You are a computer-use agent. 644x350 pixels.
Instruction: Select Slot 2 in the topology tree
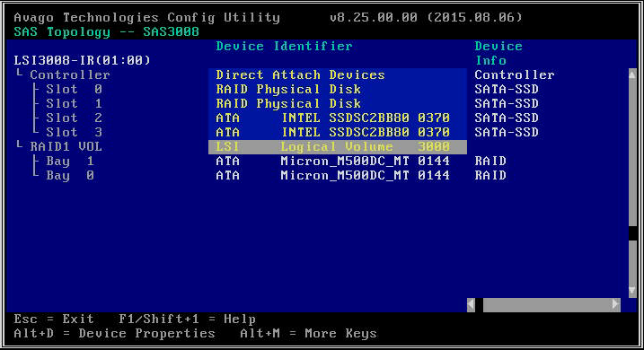click(74, 118)
